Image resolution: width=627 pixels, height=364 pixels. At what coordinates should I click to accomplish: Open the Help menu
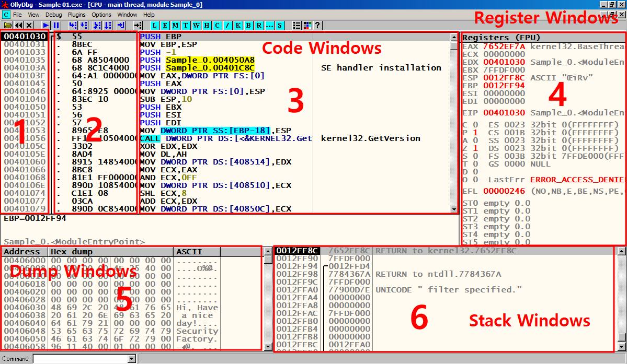(x=149, y=15)
